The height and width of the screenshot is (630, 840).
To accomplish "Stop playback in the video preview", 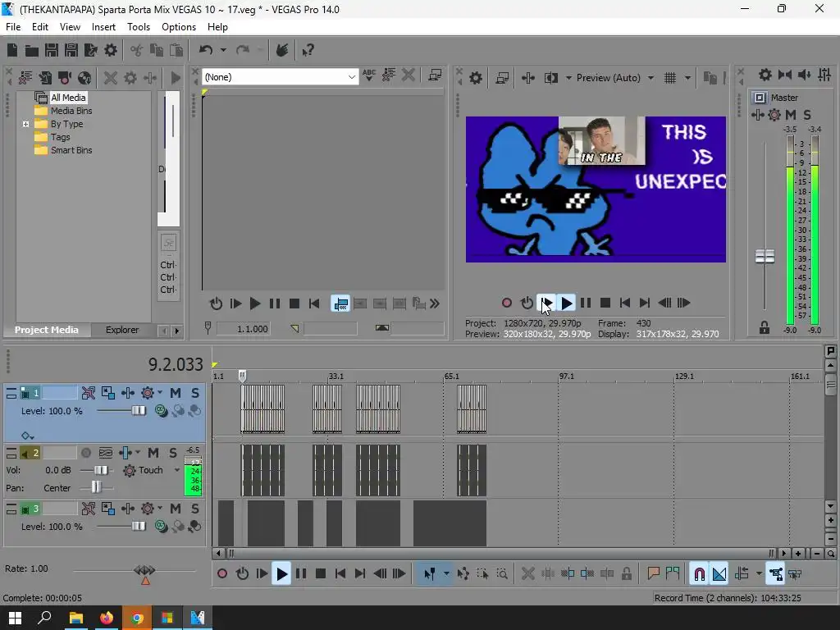I will [x=605, y=303].
